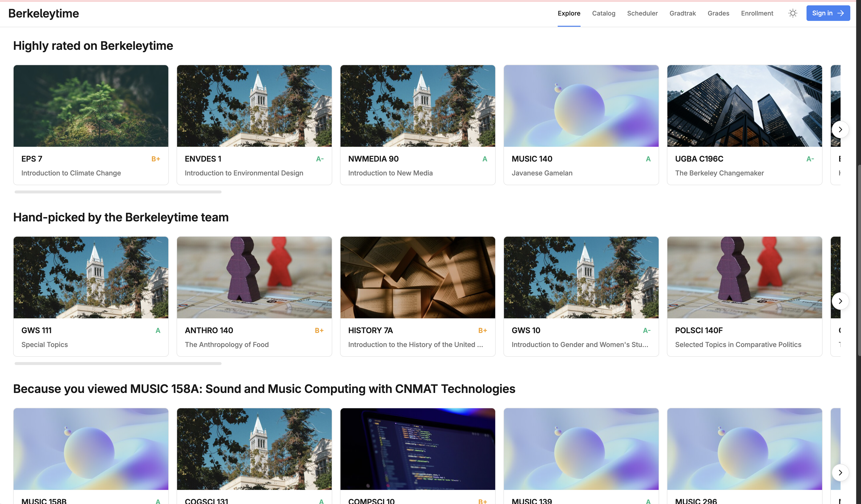
Task: Click the B+ grade on HISTORY 7A
Action: point(483,330)
